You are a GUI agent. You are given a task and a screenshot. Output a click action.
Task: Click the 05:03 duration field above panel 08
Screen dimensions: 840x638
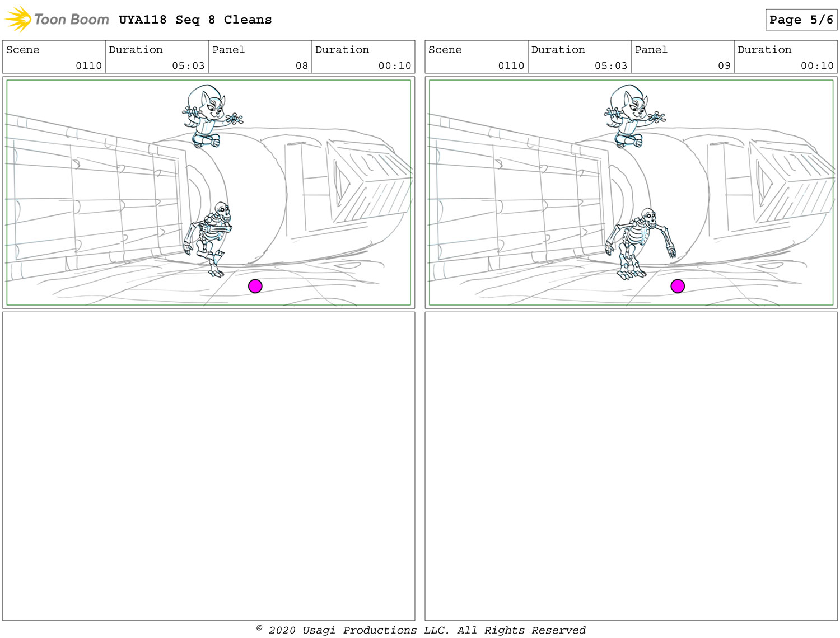click(x=157, y=57)
